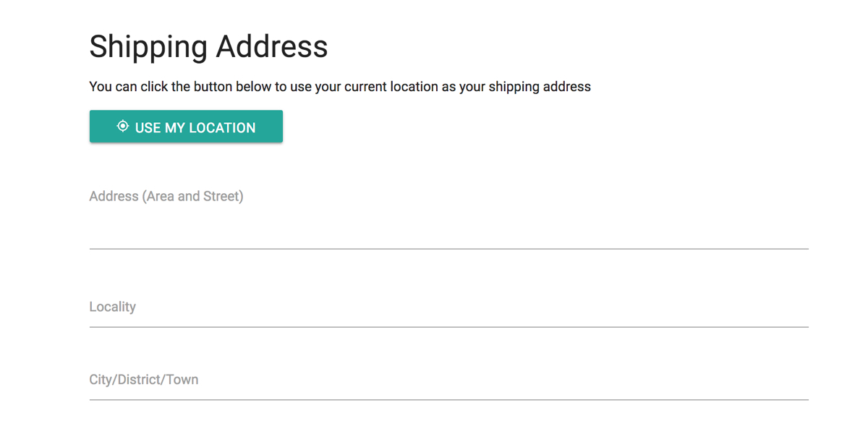Image resolution: width=868 pixels, height=434 pixels.
Task: Click the Address (Area and Street) label
Action: click(166, 197)
